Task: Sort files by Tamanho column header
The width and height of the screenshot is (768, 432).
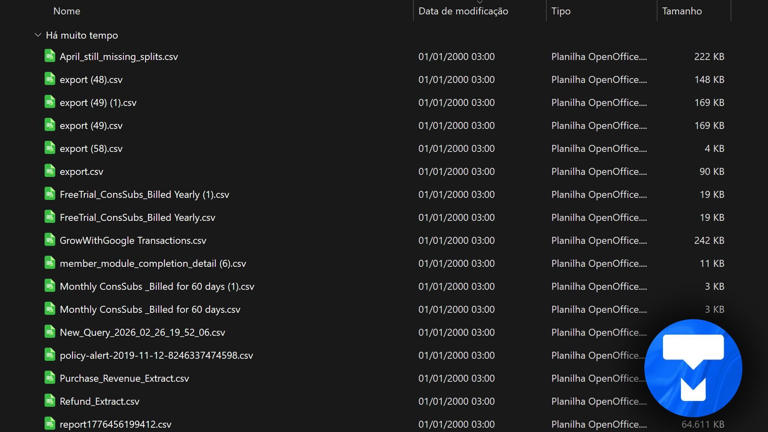Action: tap(682, 11)
